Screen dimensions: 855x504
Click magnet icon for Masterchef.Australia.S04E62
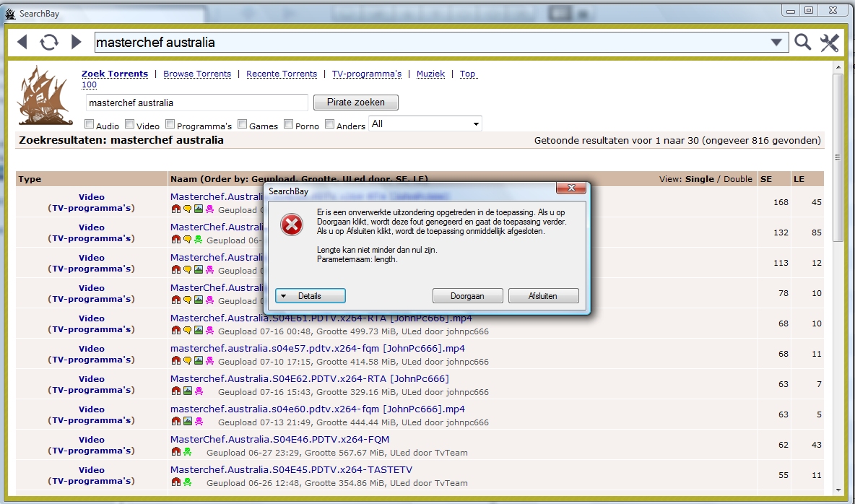(175, 391)
